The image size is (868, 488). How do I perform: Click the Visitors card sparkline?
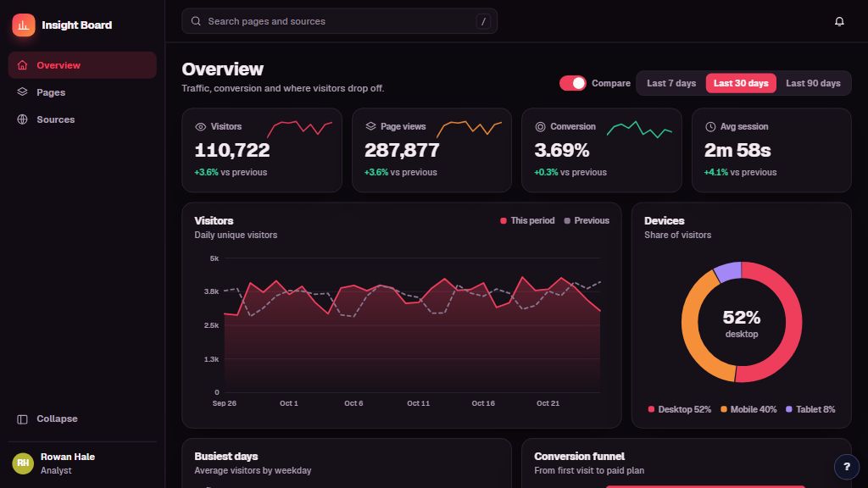pyautogui.click(x=299, y=129)
